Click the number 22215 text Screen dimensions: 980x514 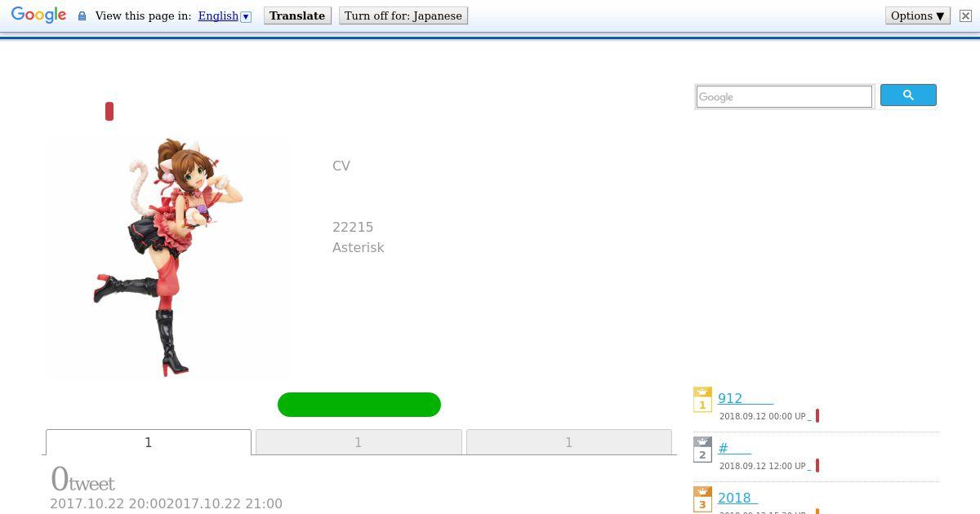tap(353, 227)
